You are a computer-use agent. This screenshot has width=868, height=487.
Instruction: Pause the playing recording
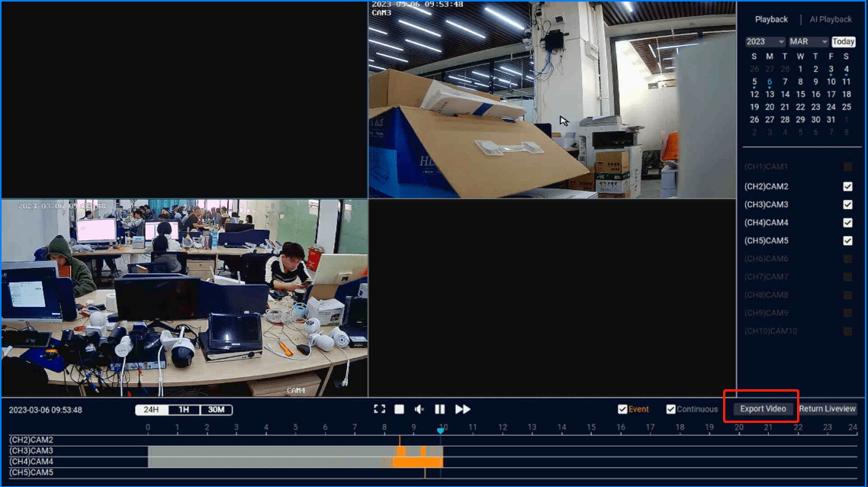point(440,409)
